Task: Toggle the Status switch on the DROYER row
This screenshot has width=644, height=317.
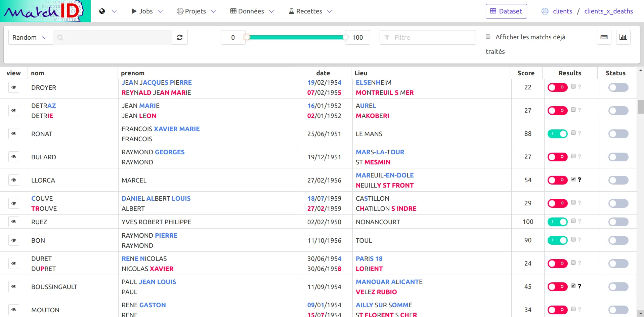Action: (618, 87)
